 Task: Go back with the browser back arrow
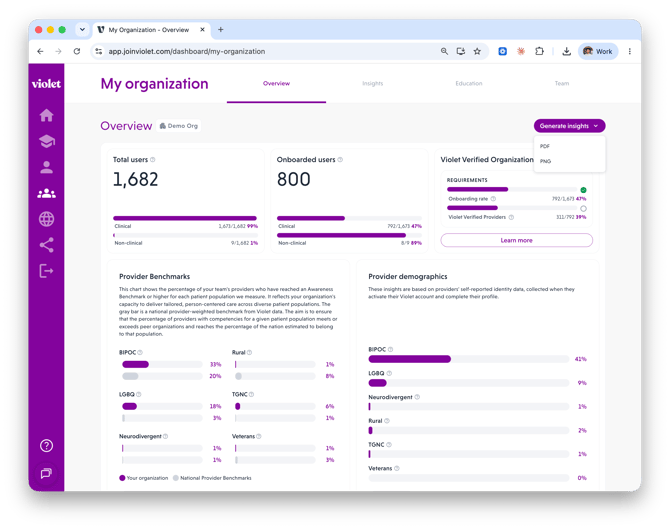tap(40, 51)
